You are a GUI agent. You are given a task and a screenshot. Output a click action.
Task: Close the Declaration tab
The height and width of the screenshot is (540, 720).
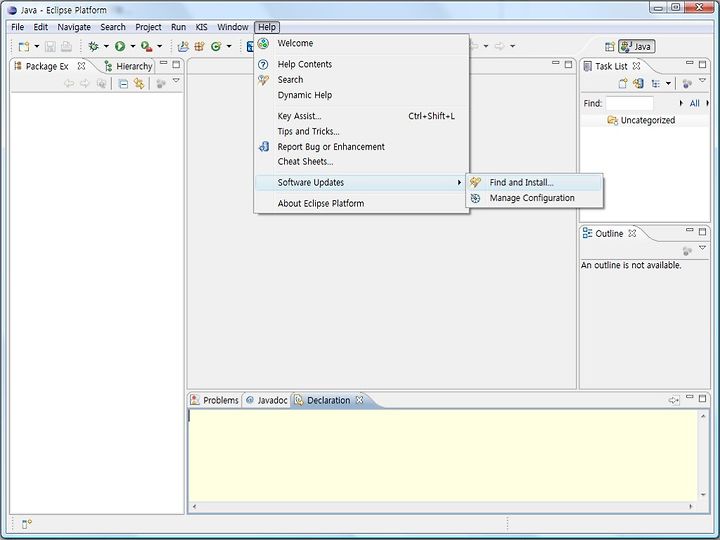click(x=360, y=400)
